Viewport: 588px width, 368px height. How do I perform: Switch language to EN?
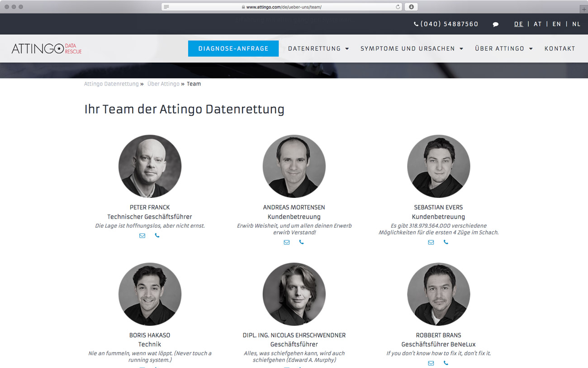(557, 24)
